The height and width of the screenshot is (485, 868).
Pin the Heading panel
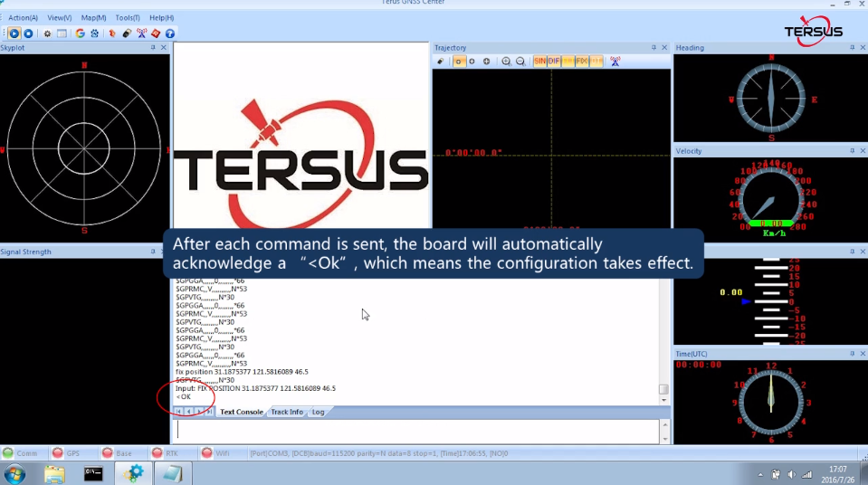[x=852, y=48]
